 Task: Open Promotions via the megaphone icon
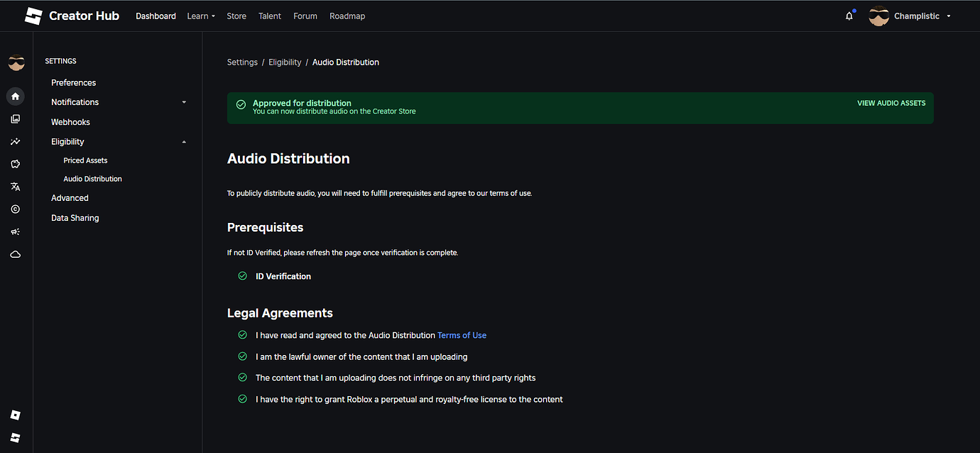[15, 231]
